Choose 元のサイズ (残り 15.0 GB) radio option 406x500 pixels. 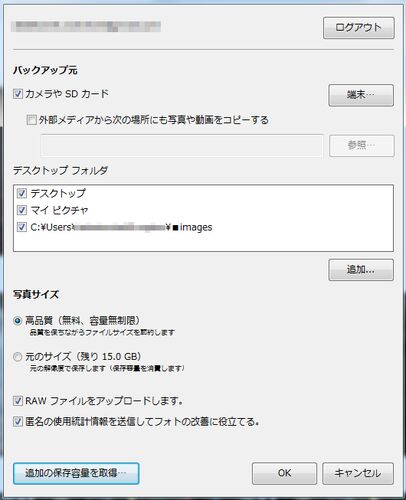pyautogui.click(x=17, y=357)
